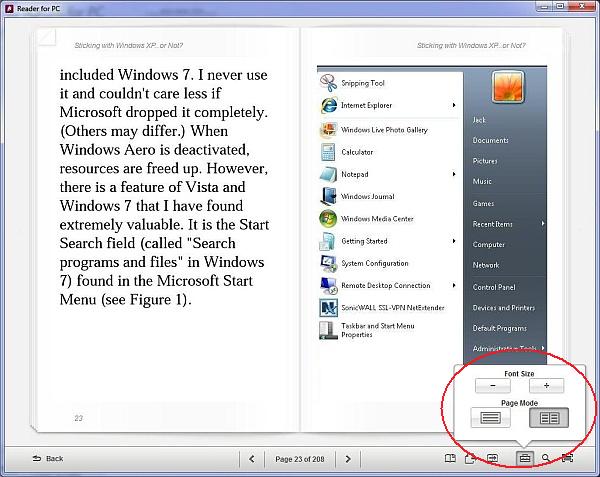The image size is (600, 477).
Task: Select single-page Page Mode
Action: (491, 417)
